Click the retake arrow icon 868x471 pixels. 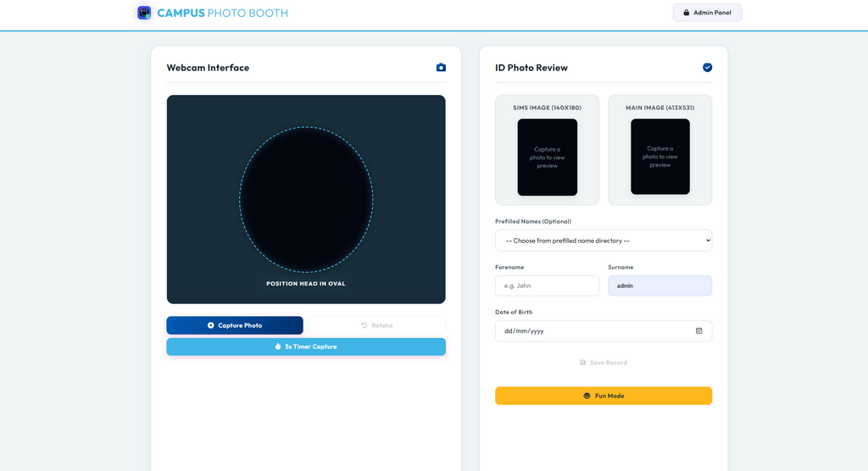point(364,325)
